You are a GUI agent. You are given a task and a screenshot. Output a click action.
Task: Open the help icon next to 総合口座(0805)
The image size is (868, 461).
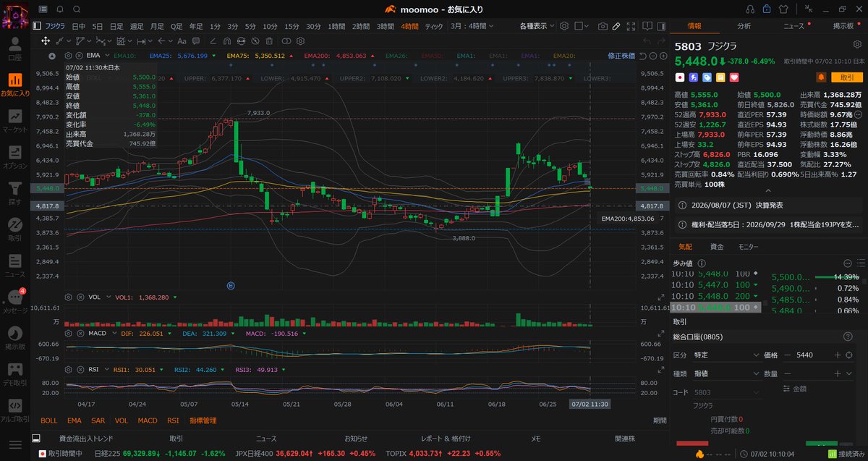pos(847,337)
